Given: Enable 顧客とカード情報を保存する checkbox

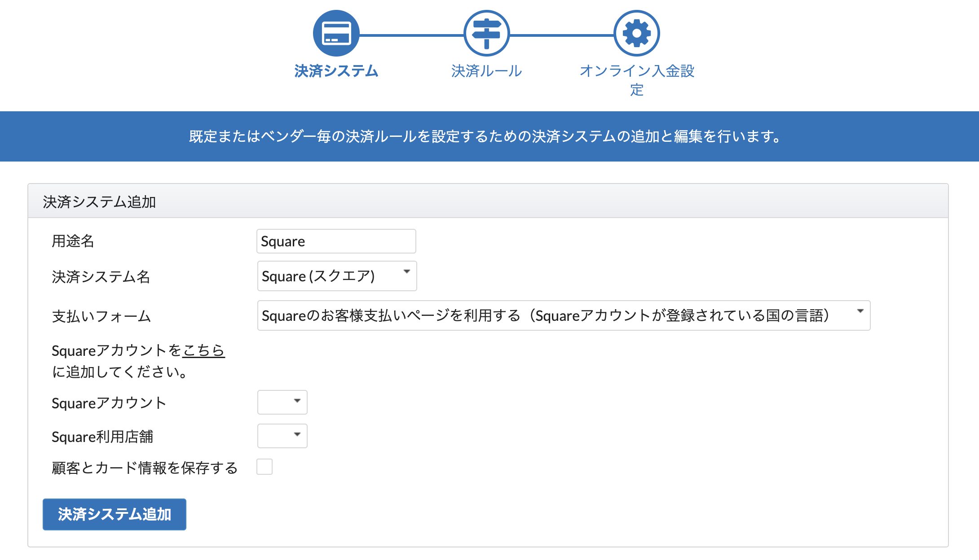Looking at the screenshot, I should click(265, 467).
